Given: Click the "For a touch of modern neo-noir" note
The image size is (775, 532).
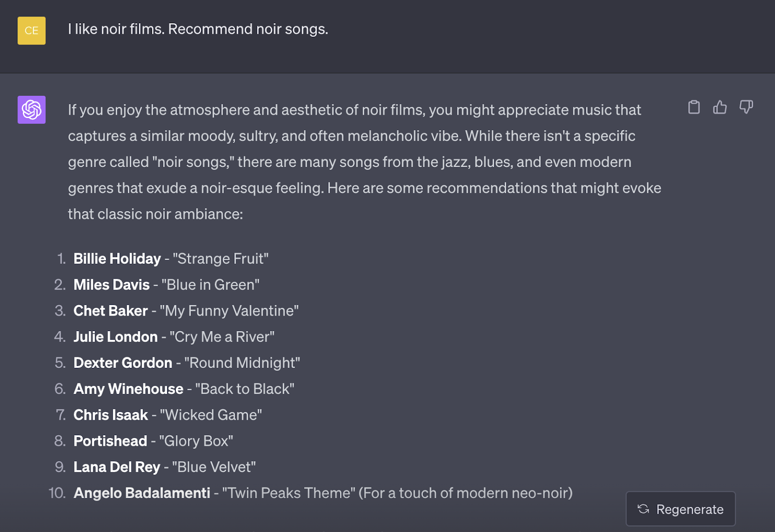Looking at the screenshot, I should [465, 493].
